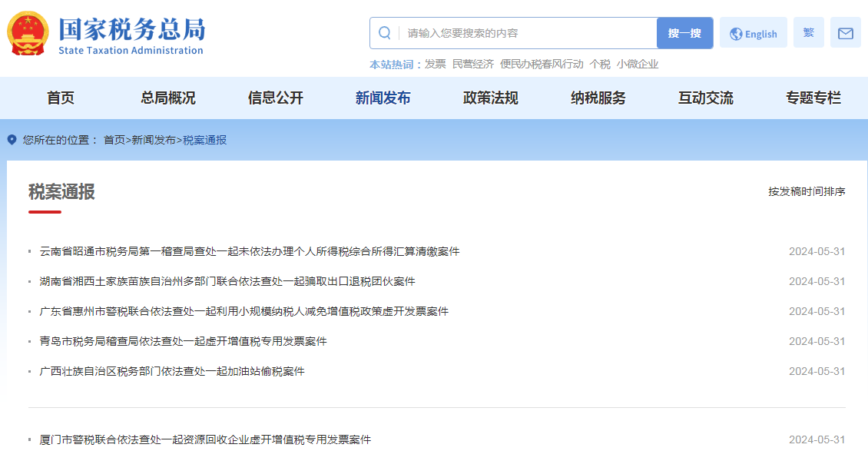Open the 纳税服务 menu
The image size is (868, 451).
point(598,98)
